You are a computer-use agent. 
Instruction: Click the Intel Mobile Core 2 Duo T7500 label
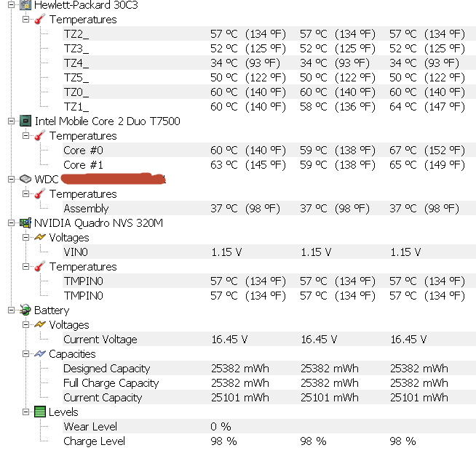[108, 121]
